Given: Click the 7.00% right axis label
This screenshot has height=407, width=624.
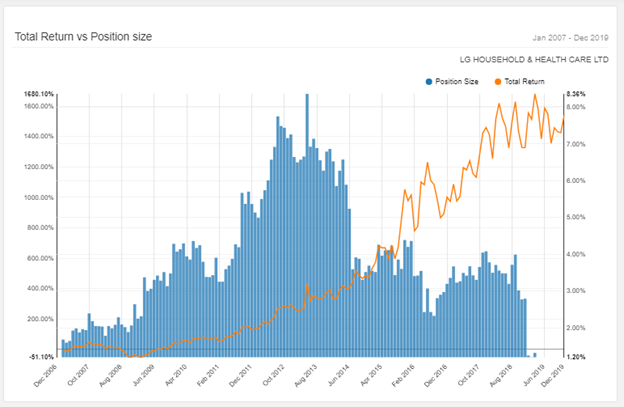Looking at the screenshot, I should click(576, 144).
